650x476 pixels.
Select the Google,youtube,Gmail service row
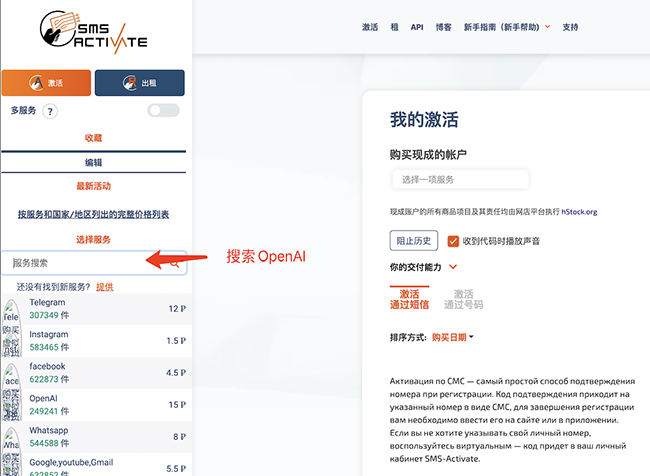(97, 465)
